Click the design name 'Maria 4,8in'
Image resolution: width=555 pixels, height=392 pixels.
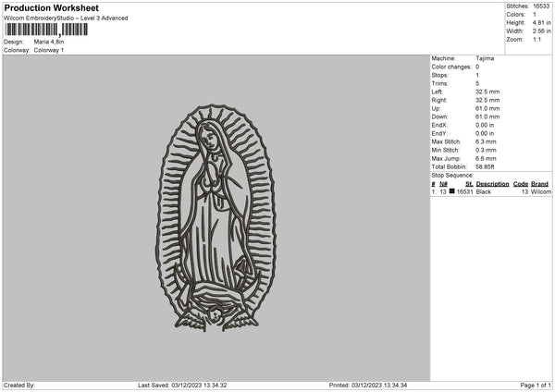click(49, 42)
